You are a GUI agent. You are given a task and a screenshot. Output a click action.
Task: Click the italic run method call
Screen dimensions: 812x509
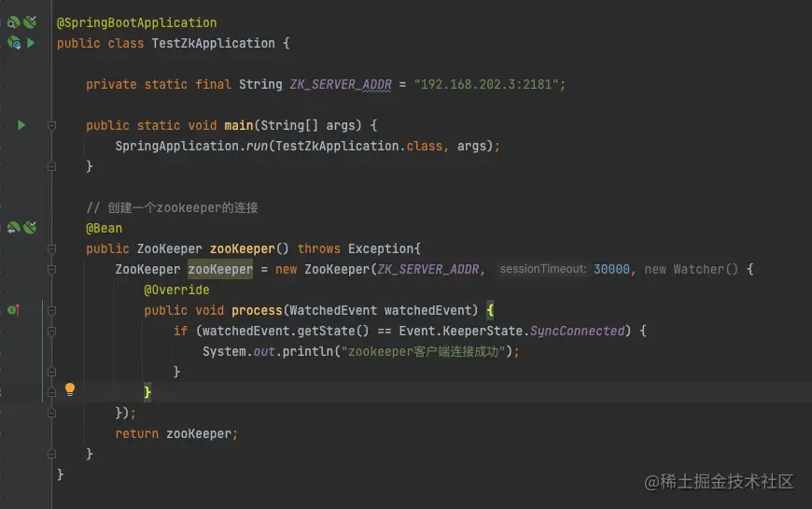tap(257, 147)
